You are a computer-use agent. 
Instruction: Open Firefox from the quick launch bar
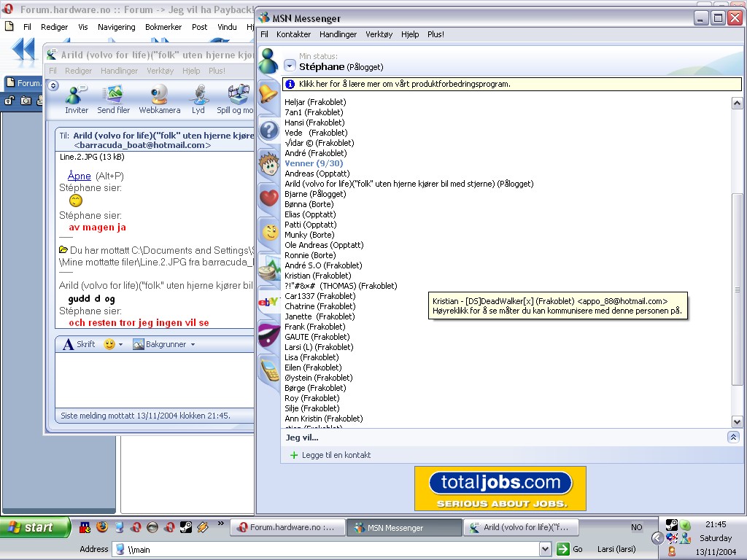tap(102, 527)
